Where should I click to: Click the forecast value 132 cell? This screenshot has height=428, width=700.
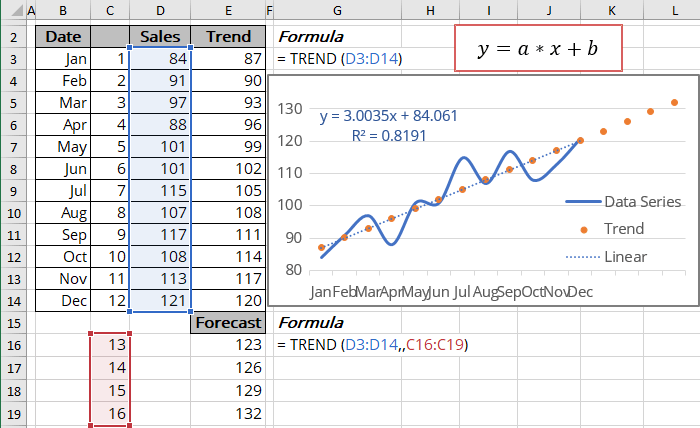(228, 411)
